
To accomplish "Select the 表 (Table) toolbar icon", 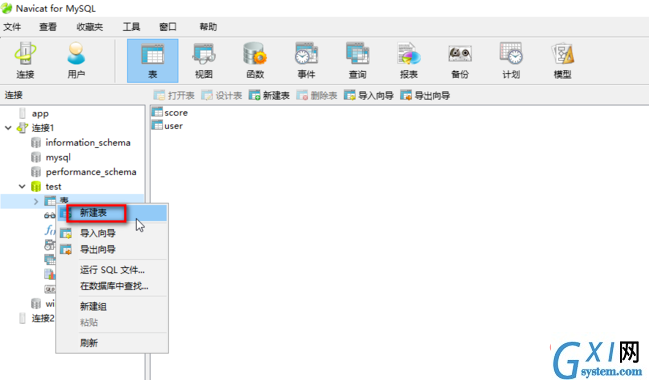I will 153,61.
